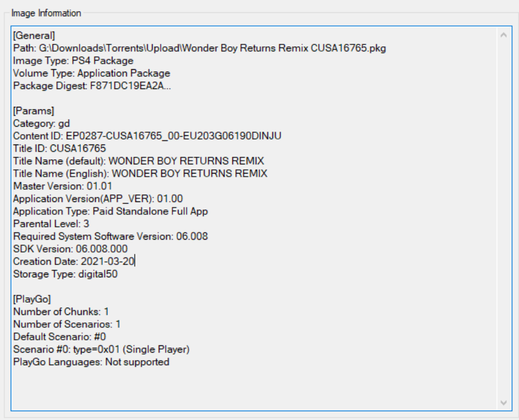Click the 'Application Type: Paid Standalone' line
The height and width of the screenshot is (420, 519).
111,211
